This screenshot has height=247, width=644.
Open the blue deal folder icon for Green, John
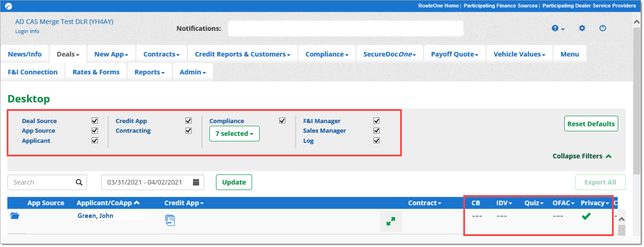pyautogui.click(x=15, y=215)
